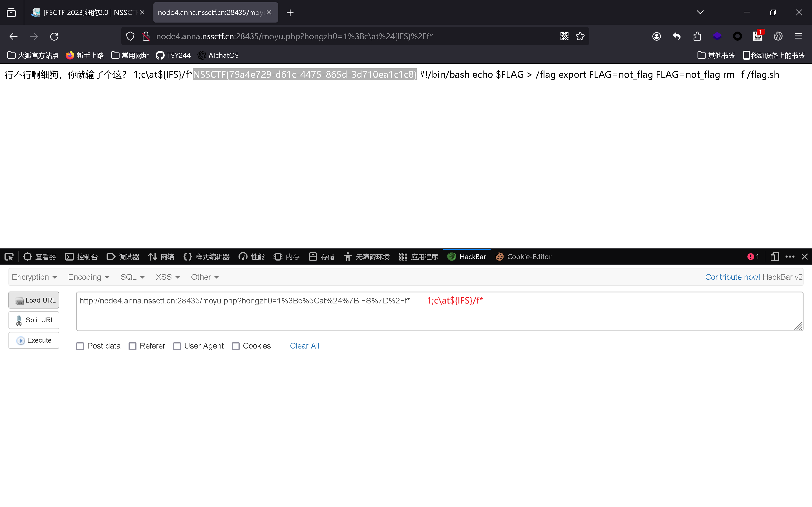The height and width of the screenshot is (507, 812).
Task: Enable the Post data checkbox
Action: [x=80, y=346]
